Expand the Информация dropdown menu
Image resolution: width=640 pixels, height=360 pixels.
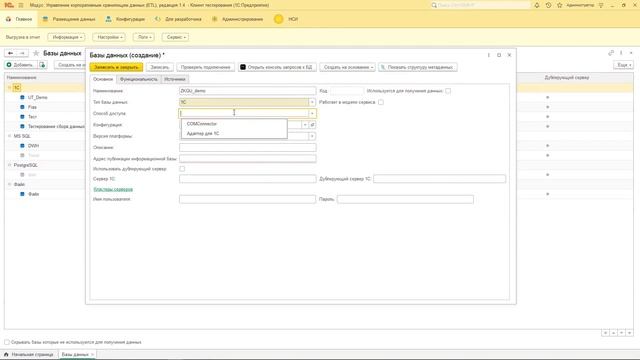[67, 37]
